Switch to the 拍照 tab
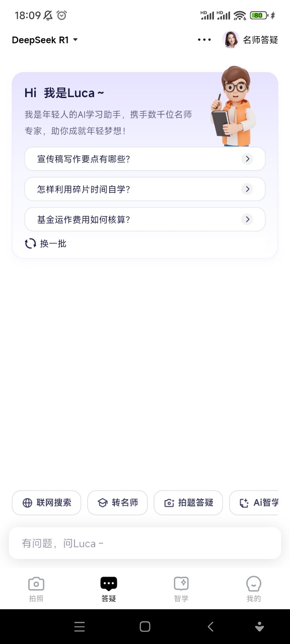Image resolution: width=290 pixels, height=644 pixels. point(36,589)
